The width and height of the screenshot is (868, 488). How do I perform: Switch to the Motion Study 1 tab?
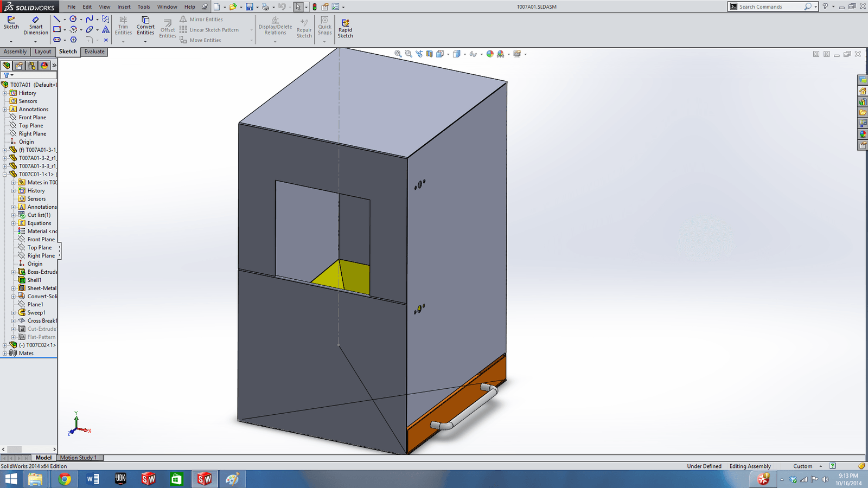coord(79,458)
